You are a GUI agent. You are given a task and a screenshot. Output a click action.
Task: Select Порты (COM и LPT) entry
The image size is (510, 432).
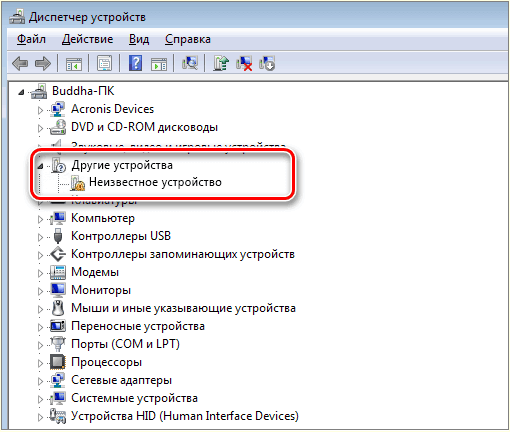(x=125, y=344)
